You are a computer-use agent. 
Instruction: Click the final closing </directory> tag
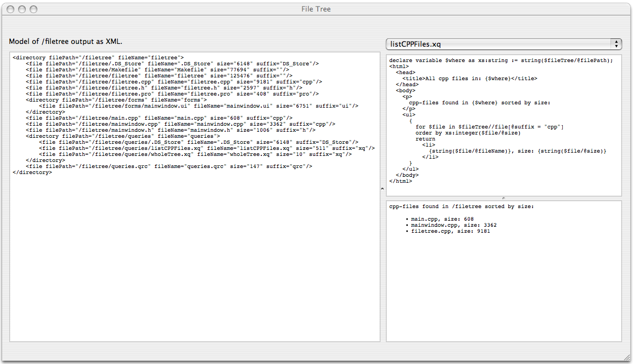pos(32,172)
